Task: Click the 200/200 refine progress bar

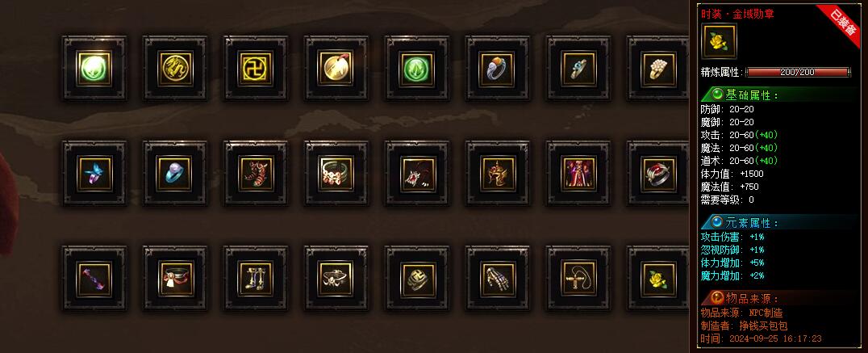Action: 798,72
